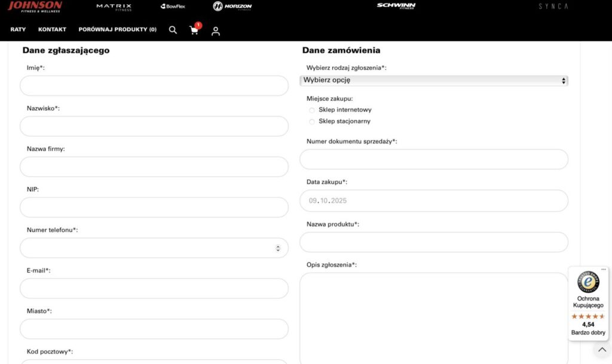
Task: Click the Schwinn Fitness brand logo
Action: point(396,6)
